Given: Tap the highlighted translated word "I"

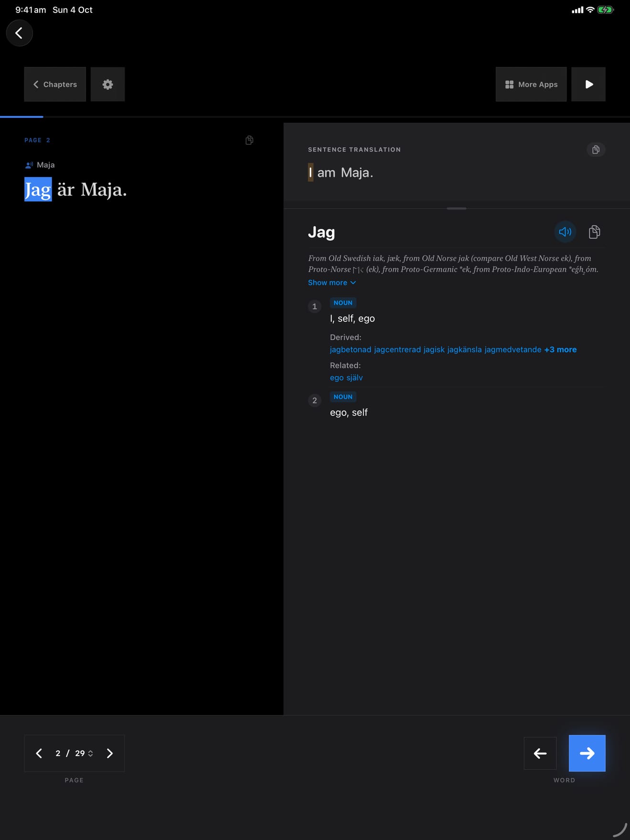Looking at the screenshot, I should point(311,172).
